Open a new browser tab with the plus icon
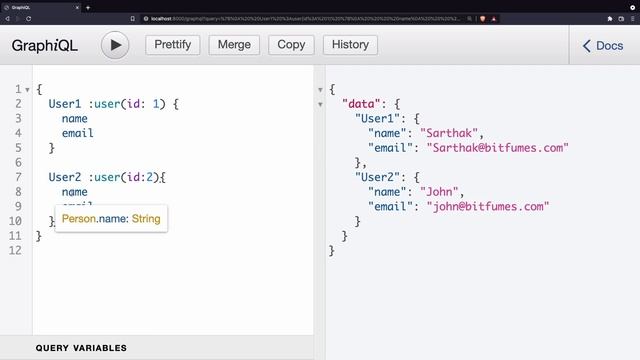Image resolution: width=640 pixels, height=360 pixels. 88,7
